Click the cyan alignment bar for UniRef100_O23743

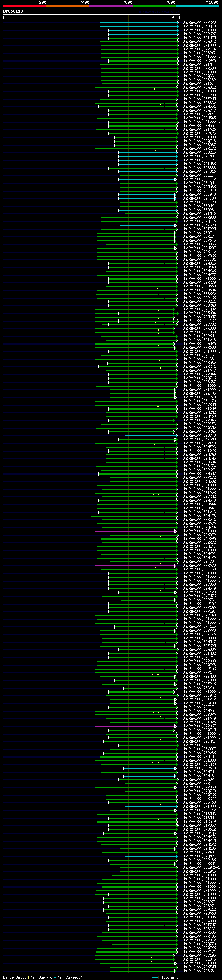coord(151,436)
